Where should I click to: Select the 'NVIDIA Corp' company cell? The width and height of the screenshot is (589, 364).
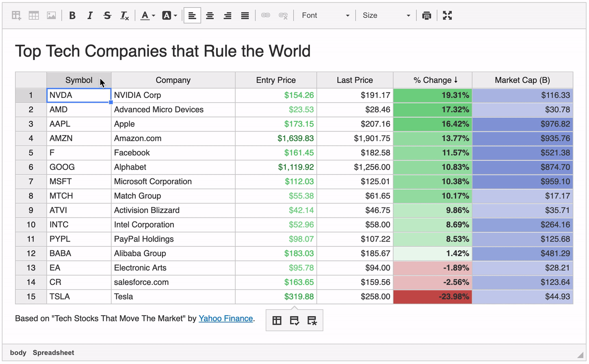coord(173,95)
